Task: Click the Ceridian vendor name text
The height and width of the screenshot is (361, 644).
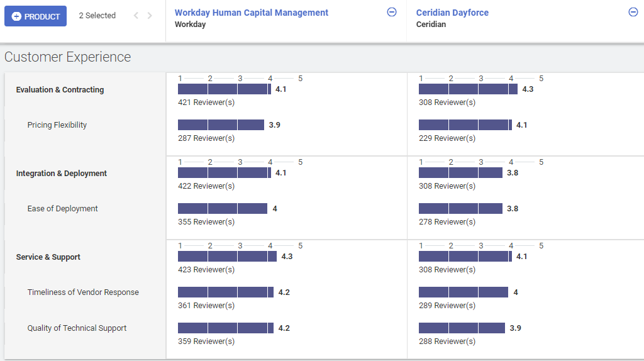Action: 431,25
